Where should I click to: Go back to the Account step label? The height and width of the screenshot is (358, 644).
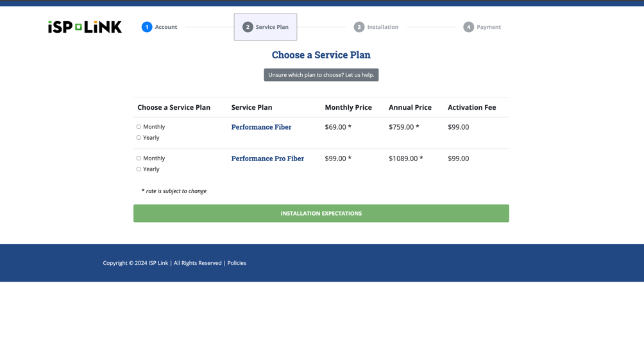(x=166, y=27)
